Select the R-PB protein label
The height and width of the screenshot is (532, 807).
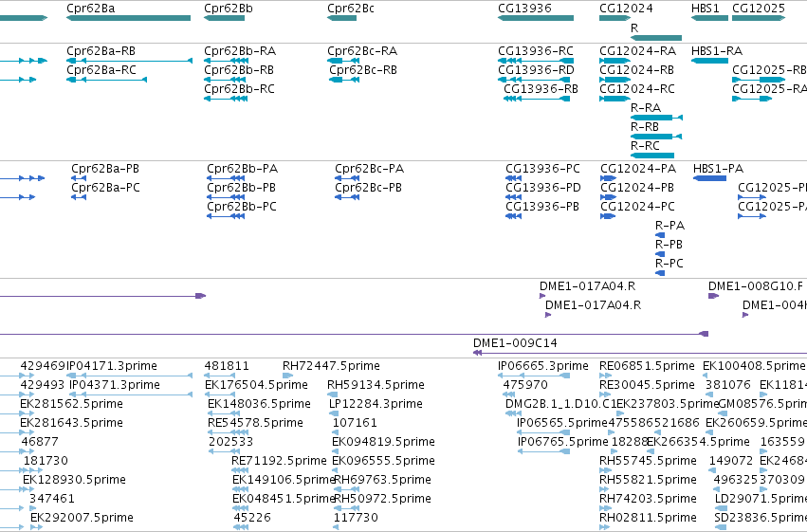pyautogui.click(x=669, y=245)
